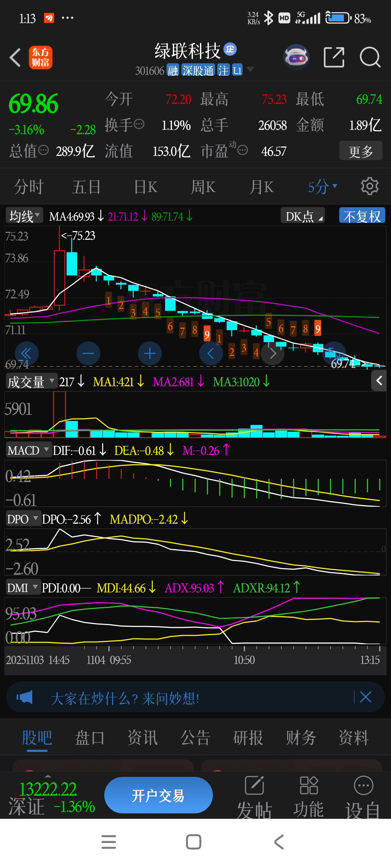Move chart right with arrow button
The image size is (391, 868).
point(273,353)
